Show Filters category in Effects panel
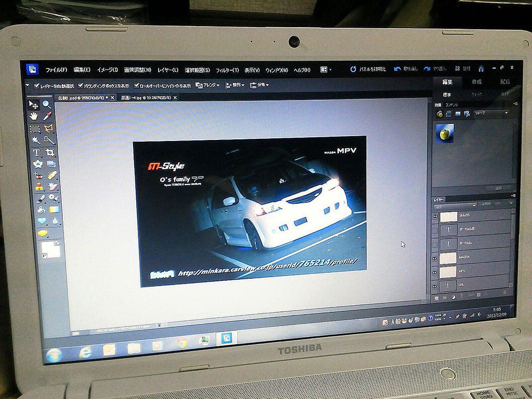This screenshot has height=399, width=532. point(440,114)
